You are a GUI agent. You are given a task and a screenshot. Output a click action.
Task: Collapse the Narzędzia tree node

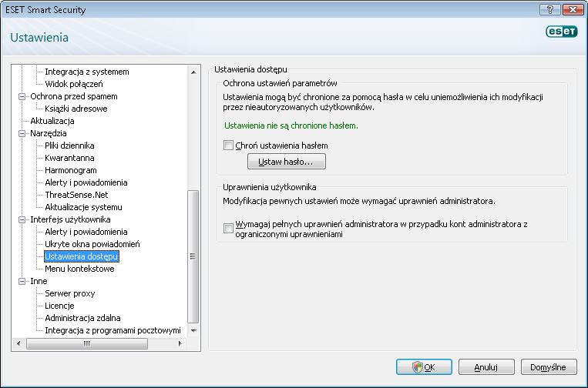(22, 133)
